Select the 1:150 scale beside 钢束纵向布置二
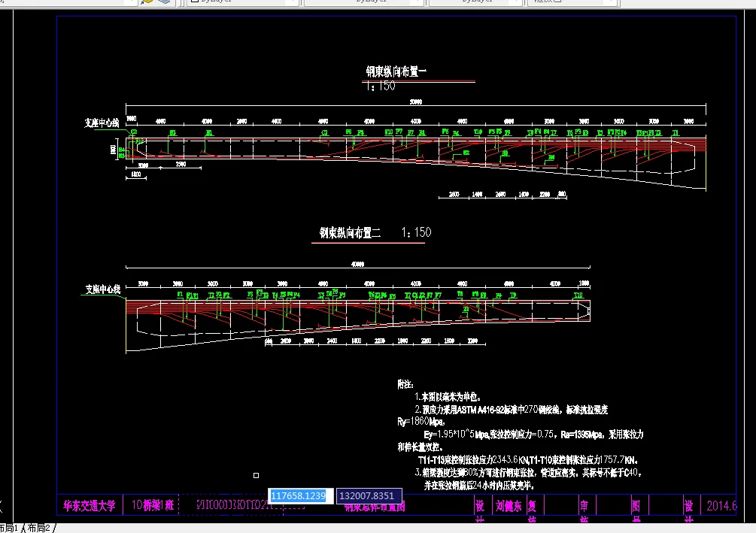 [416, 232]
